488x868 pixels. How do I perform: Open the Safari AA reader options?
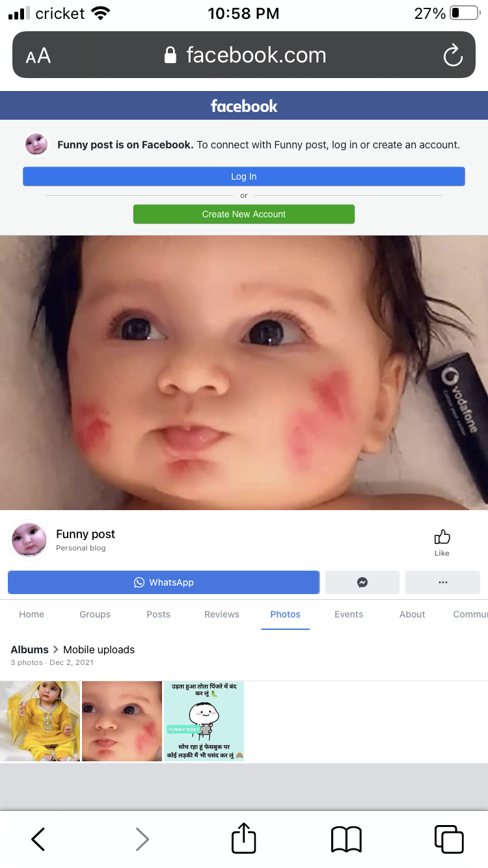38,56
